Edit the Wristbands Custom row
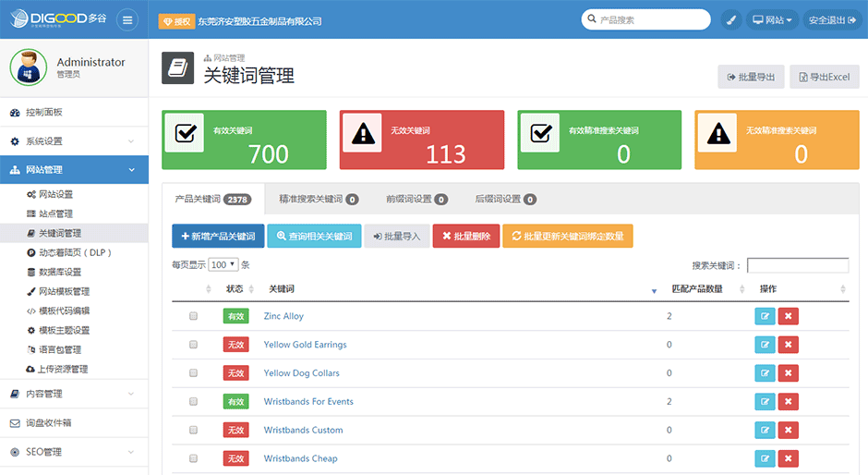The image size is (868, 475). point(765,430)
